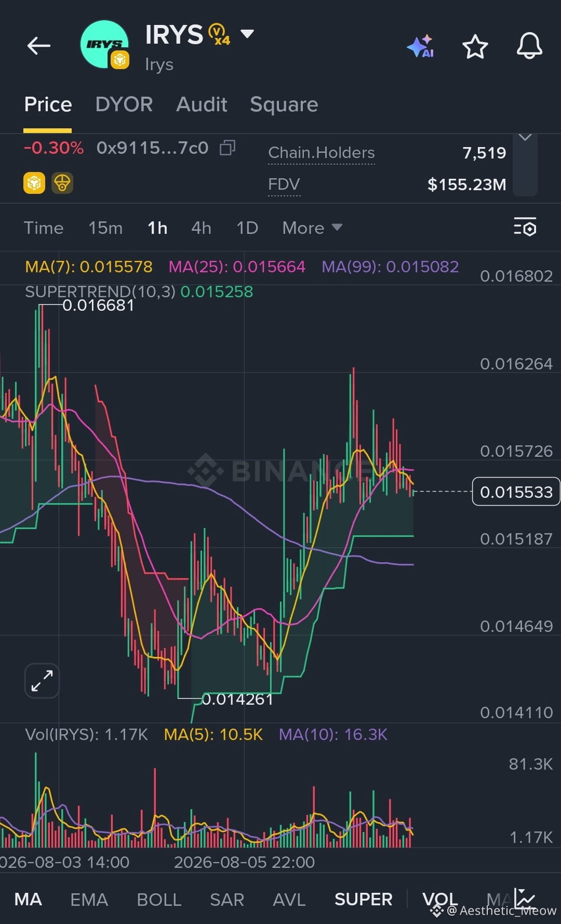
Task: Tap the MA(25) value label
Action: coord(237,267)
